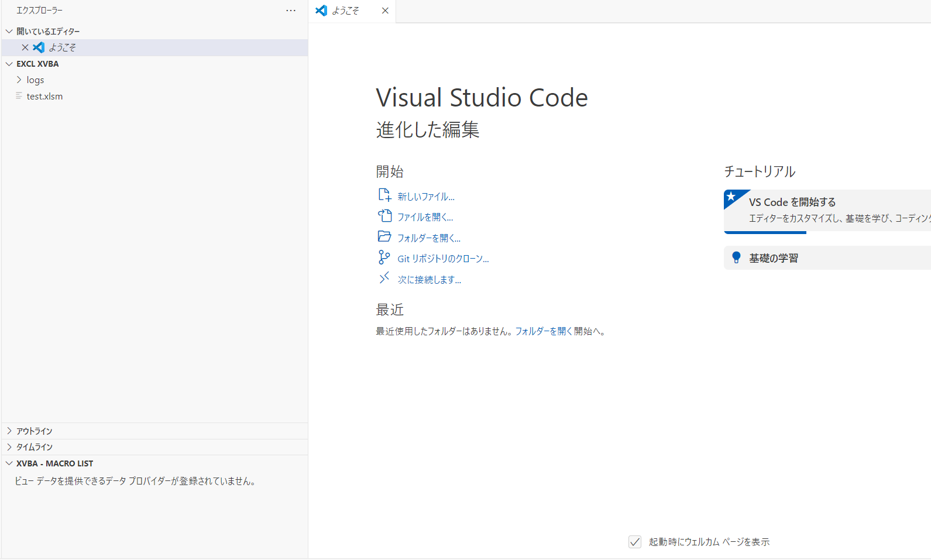Switch to the ようこそ editor tab
The image size is (931, 560).
tap(352, 11)
